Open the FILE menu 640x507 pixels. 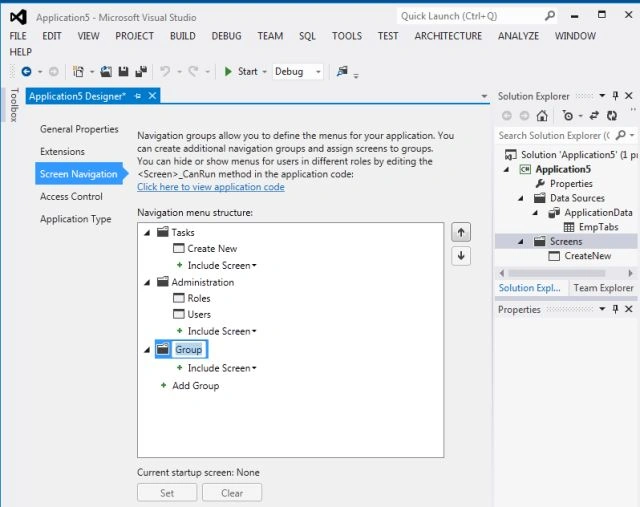18,36
